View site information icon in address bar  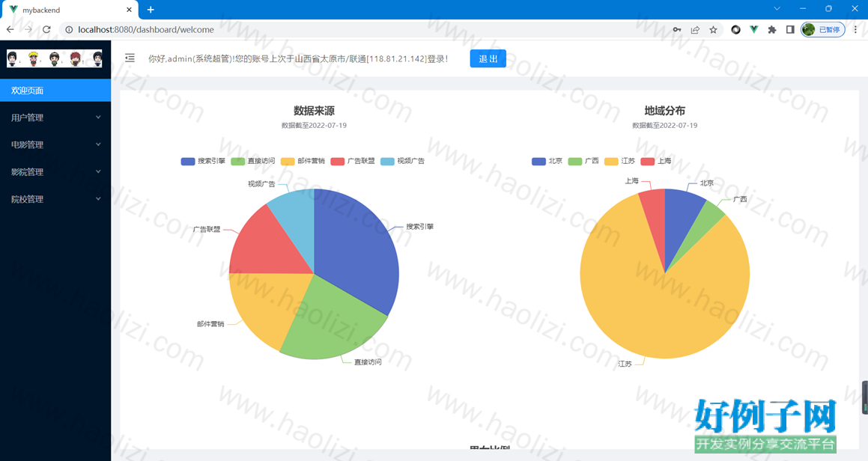pyautogui.click(x=69, y=30)
